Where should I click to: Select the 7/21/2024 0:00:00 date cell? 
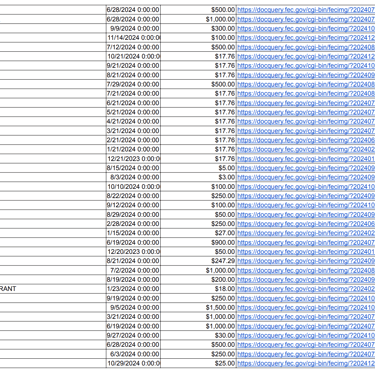tap(133, 94)
